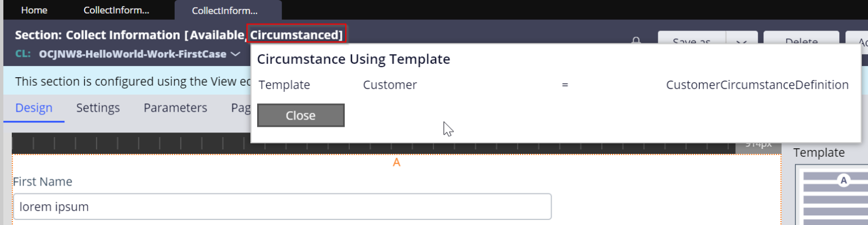Close the Circumstance Using Template popup
This screenshot has width=868, height=225.
coord(301,115)
